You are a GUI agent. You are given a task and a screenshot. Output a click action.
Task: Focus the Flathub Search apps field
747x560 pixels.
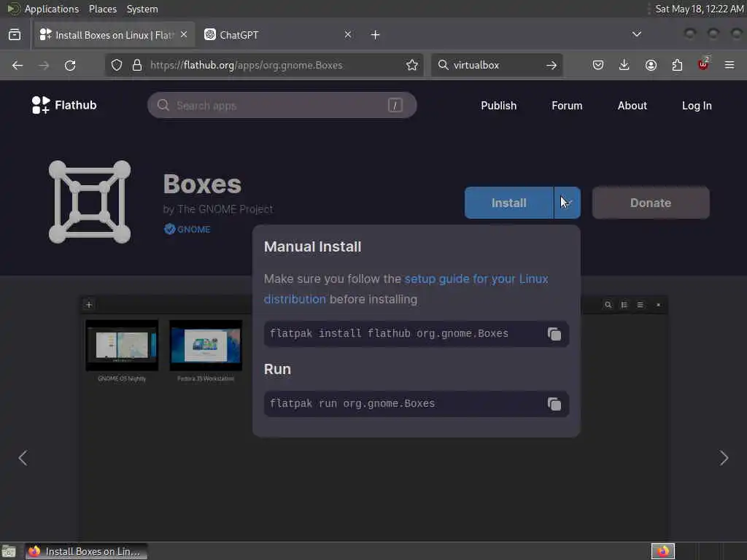pyautogui.click(x=282, y=105)
